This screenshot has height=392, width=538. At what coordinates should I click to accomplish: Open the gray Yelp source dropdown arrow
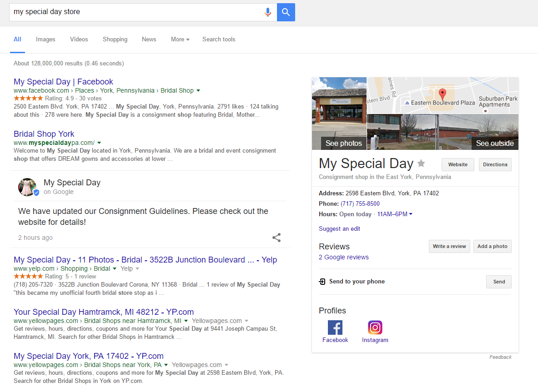point(137,268)
